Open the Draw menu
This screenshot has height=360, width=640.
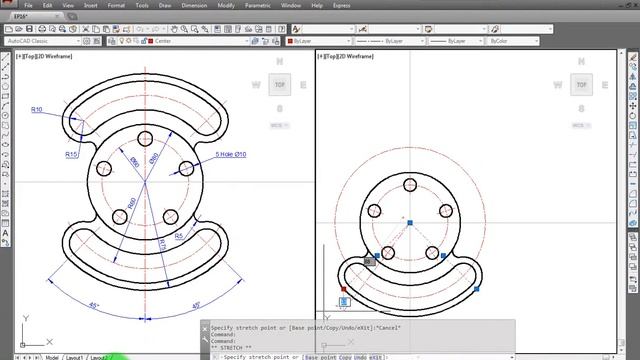pos(165,5)
